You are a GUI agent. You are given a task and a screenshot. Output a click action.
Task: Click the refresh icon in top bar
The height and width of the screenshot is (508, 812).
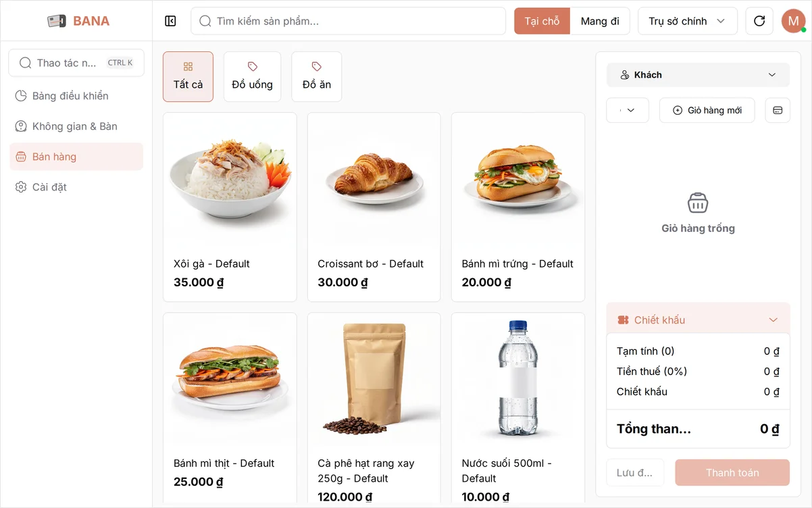click(759, 21)
